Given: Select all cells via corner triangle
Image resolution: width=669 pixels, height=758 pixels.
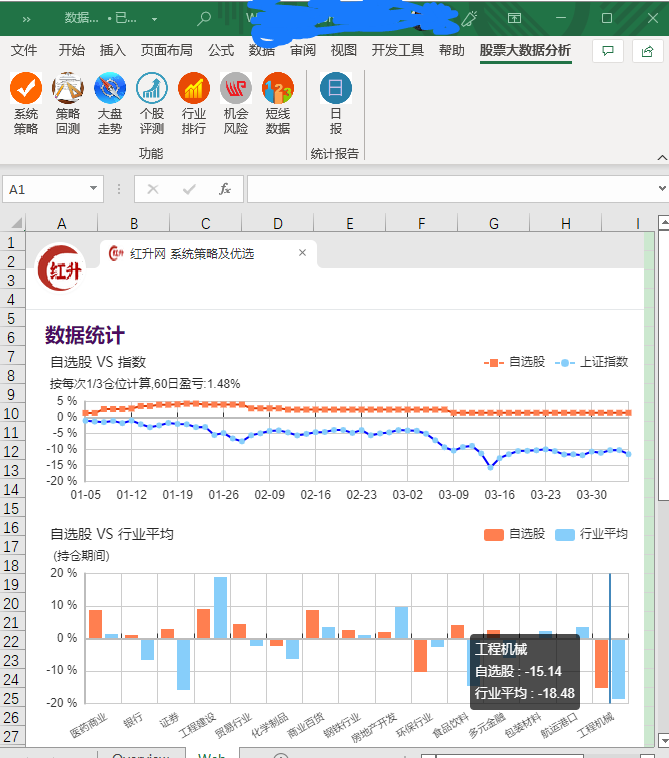Looking at the screenshot, I should pos(16,223).
